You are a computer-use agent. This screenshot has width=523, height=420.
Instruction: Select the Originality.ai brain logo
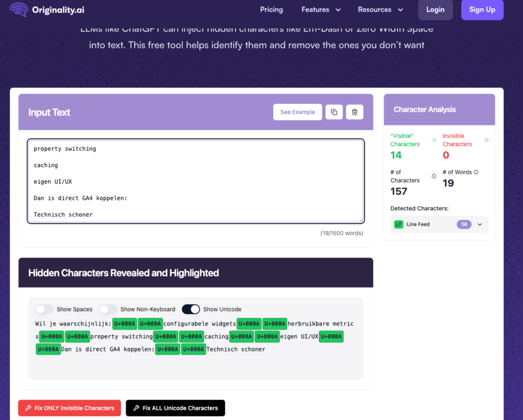coord(18,9)
